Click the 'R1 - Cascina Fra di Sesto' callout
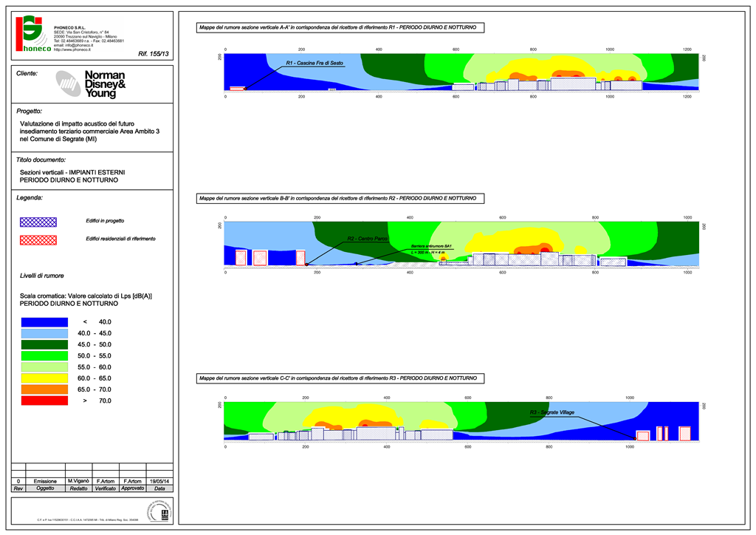The width and height of the screenshot is (756, 535). [x=315, y=64]
